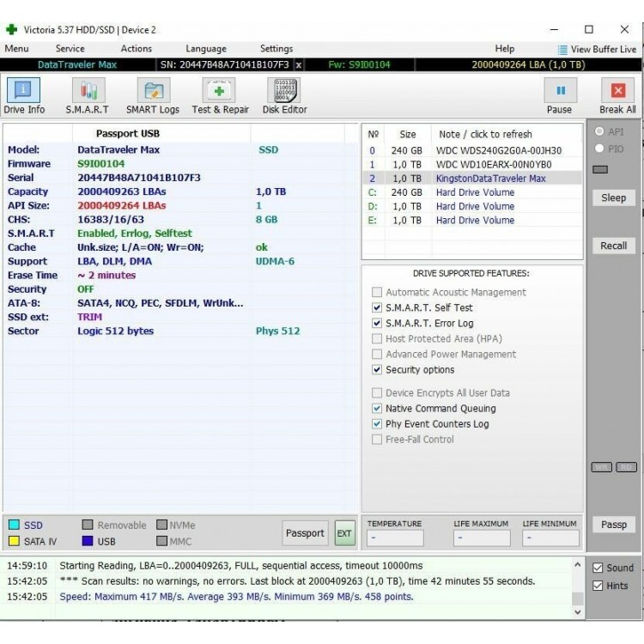Click the gray Removable legend swatch

click(x=88, y=525)
